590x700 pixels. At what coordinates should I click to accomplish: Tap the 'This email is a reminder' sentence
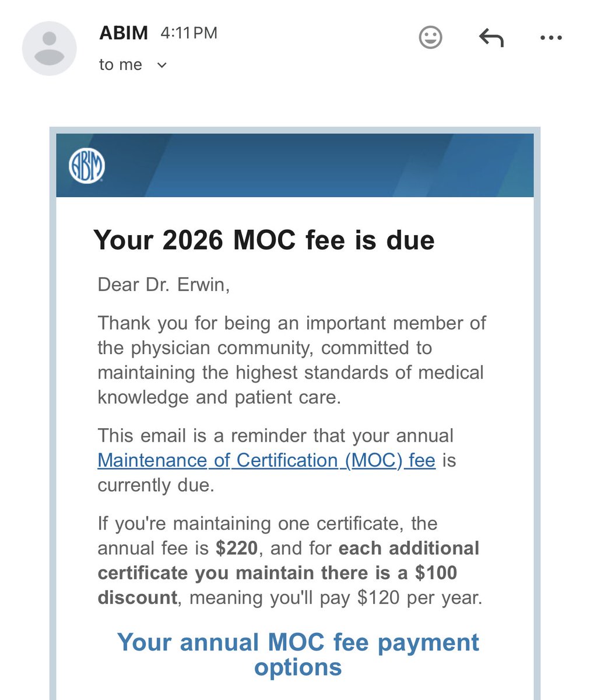pyautogui.click(x=276, y=460)
